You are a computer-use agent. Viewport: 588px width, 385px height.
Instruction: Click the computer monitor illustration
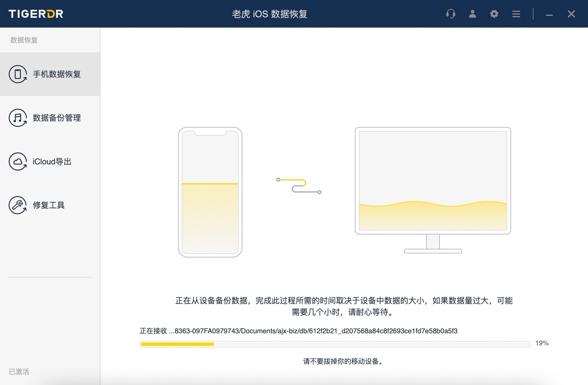click(433, 181)
